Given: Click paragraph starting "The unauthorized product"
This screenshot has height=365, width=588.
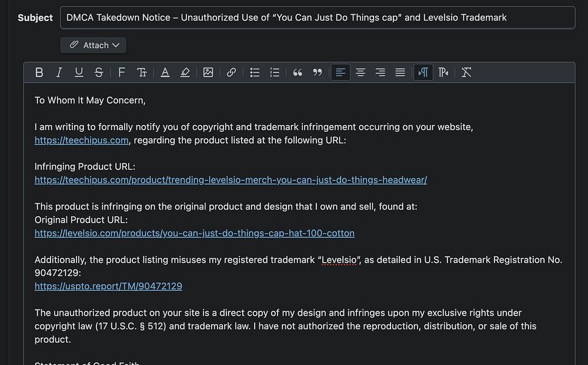Looking at the screenshot, I should [x=286, y=326].
